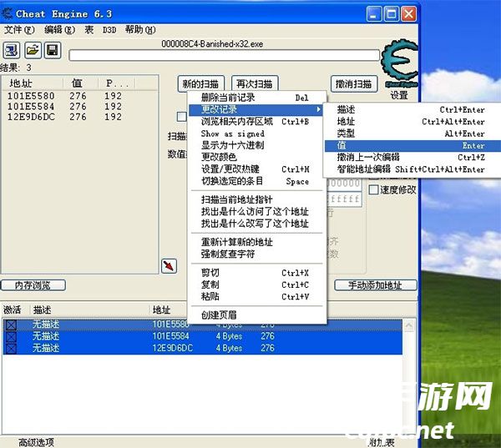Screen dimensions: 501x448
Task: Open the 文件(F) menu
Action: [19, 30]
